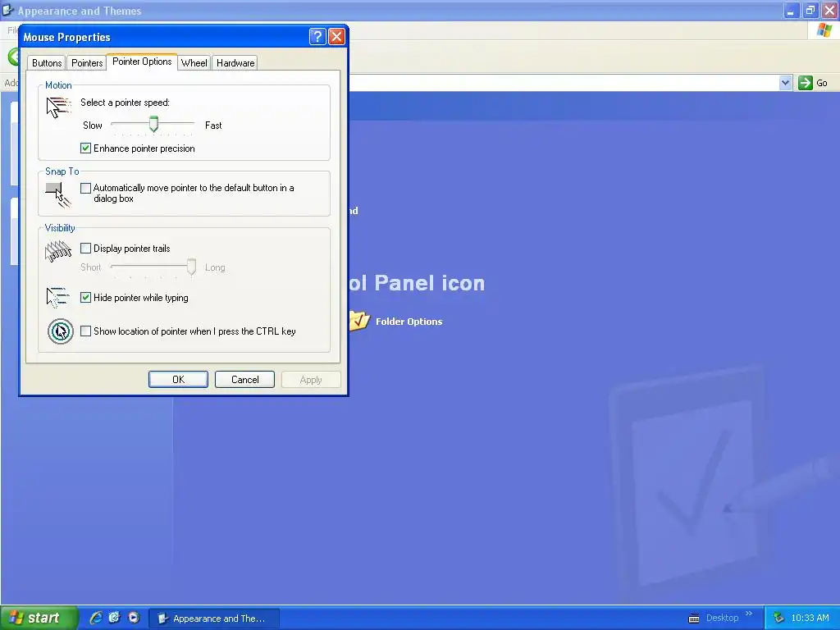
Task: Click the pointer trails length slider thumb
Action: tap(191, 267)
